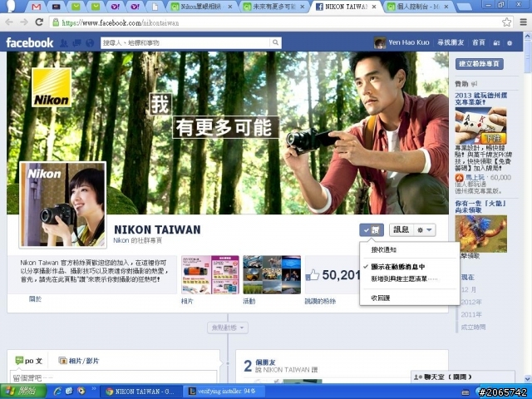This screenshot has width=532, height=399.
Task: Switch to the 未來有更多可能 browser tab
Action: [x=274, y=7]
